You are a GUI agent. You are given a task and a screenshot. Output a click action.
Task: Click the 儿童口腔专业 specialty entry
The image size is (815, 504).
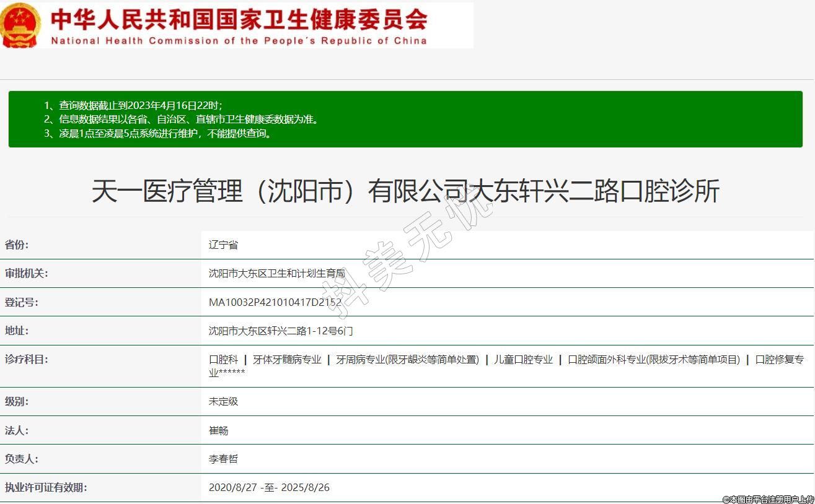click(x=523, y=360)
